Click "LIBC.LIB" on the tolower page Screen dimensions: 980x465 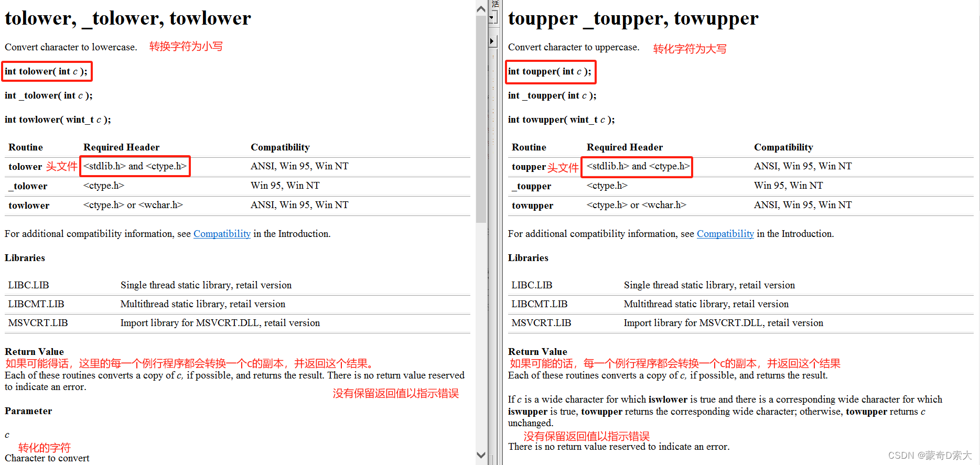click(x=28, y=285)
